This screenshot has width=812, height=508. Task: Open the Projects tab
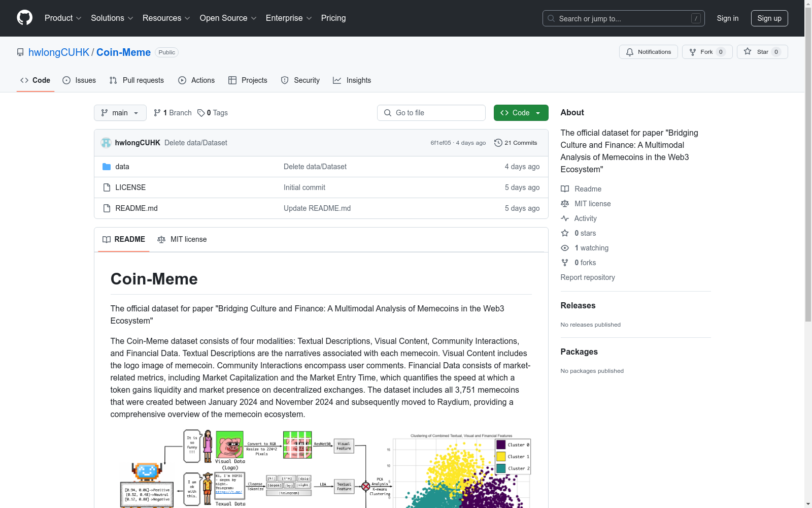tap(248, 80)
